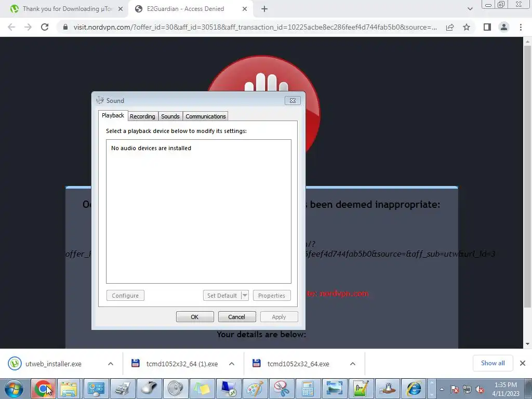Open utweb_installer.exe download
Viewport: 532px width, 399px height.
(54, 364)
